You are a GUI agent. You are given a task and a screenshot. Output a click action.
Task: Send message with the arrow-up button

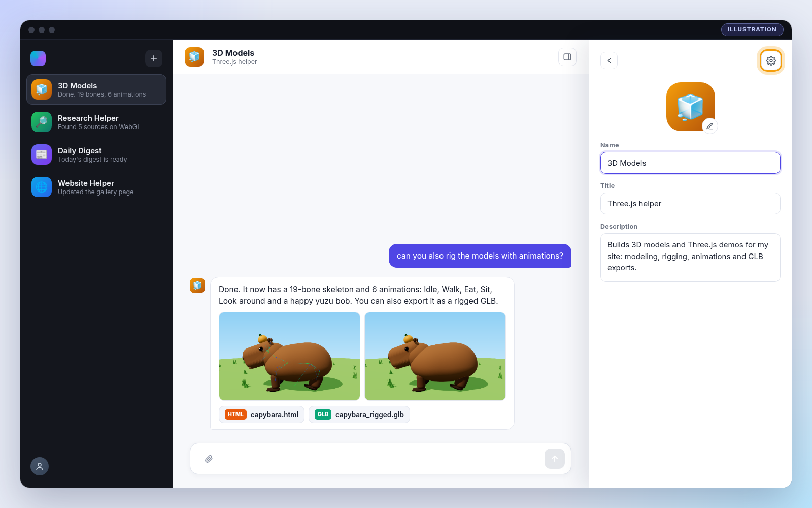click(x=555, y=459)
